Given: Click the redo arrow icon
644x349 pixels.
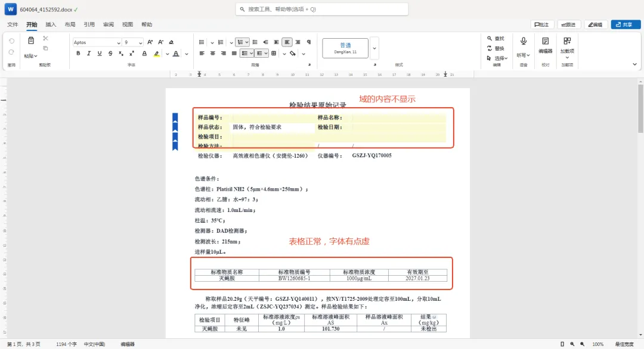Looking at the screenshot, I should [11, 52].
